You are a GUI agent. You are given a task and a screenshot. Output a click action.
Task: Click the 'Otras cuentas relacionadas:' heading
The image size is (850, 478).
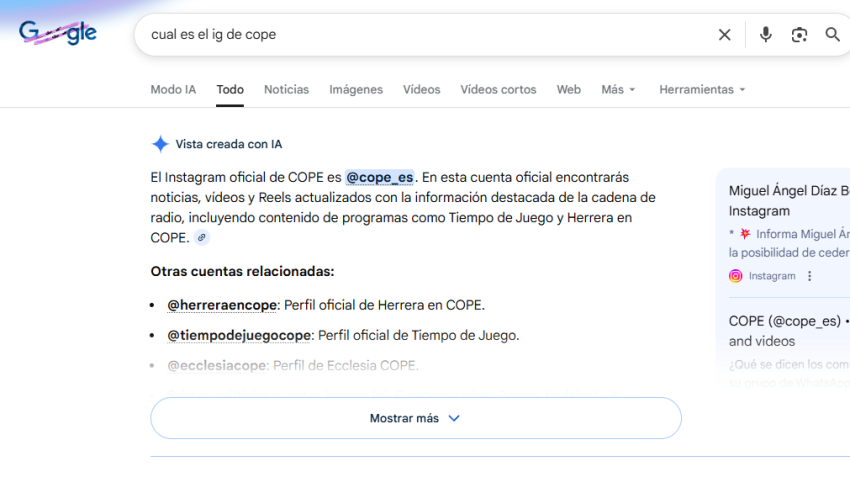(242, 272)
